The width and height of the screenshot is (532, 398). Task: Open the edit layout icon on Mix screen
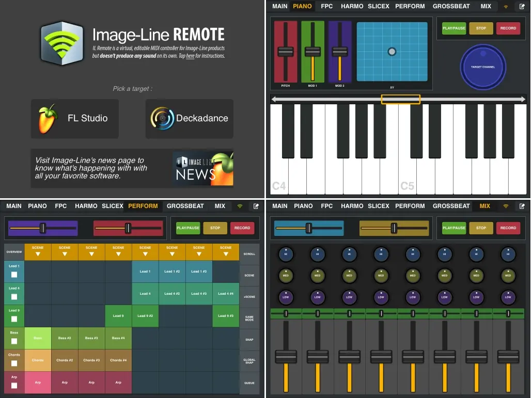522,206
